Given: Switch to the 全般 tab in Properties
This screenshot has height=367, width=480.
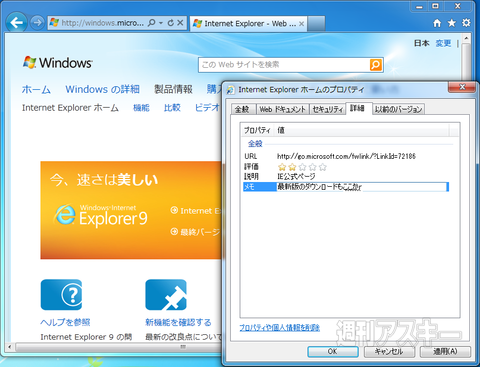Looking at the screenshot, I should (243, 109).
